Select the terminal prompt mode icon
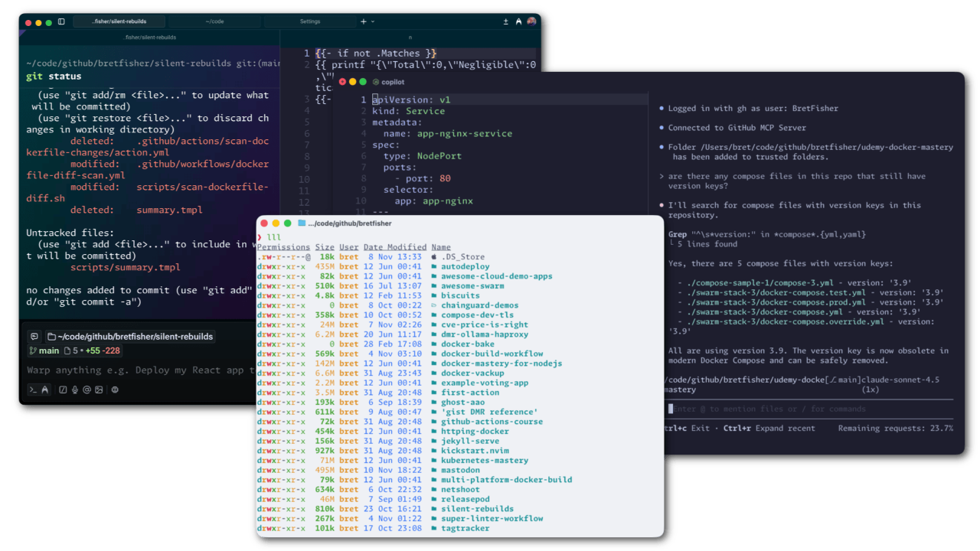The width and height of the screenshot is (980, 551). [x=32, y=390]
